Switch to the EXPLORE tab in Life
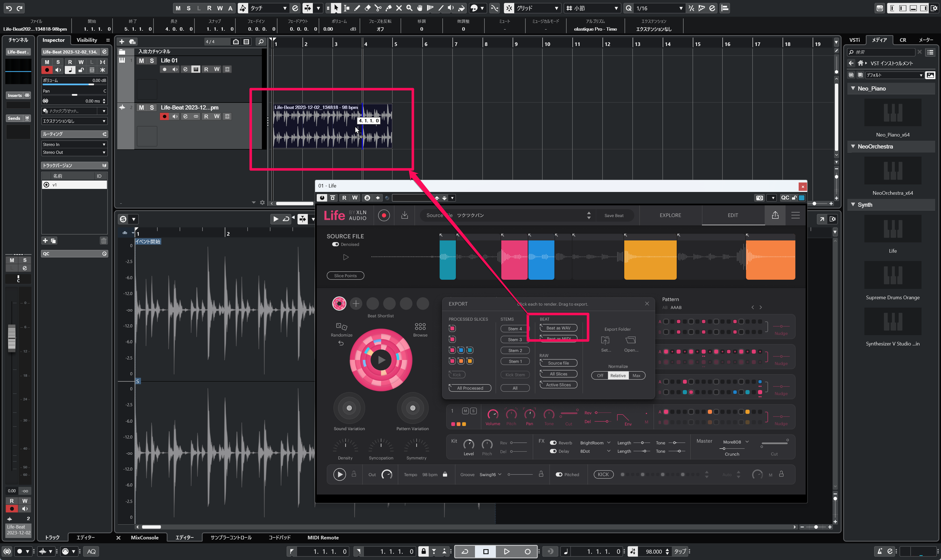This screenshot has height=560, width=941. pos(670,215)
